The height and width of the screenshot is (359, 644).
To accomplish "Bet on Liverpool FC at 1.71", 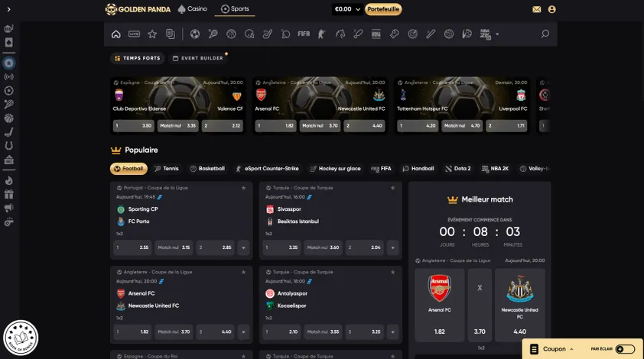I will click(506, 125).
